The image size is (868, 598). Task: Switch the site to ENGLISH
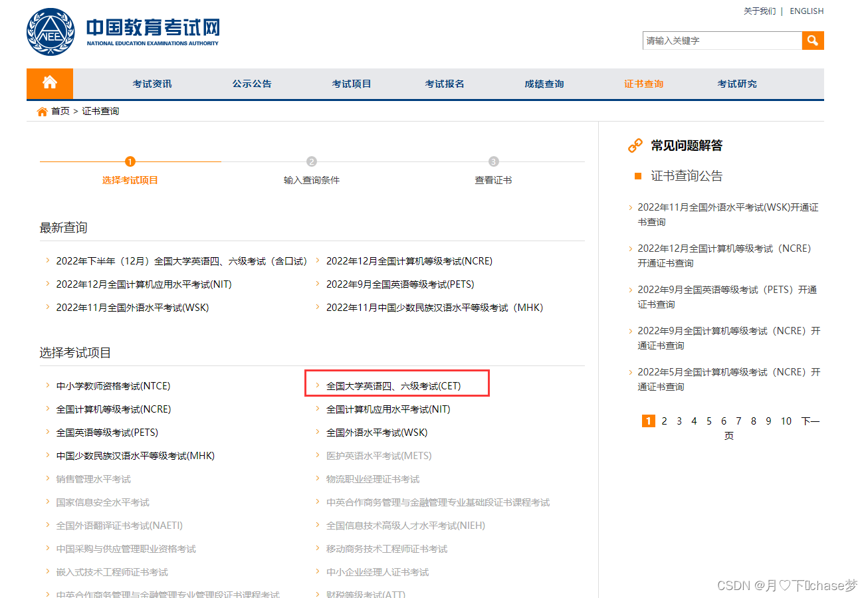807,11
